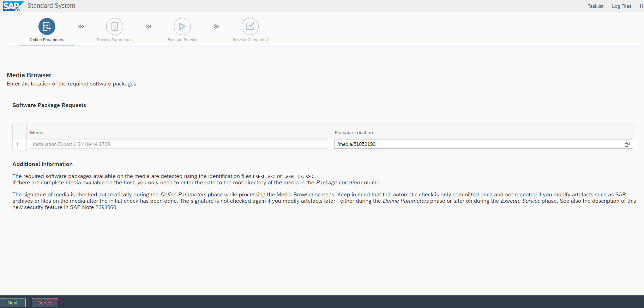The width and height of the screenshot is (644, 308).
Task: Click the chevron arrows after Define Parameters
Action: 81,26
